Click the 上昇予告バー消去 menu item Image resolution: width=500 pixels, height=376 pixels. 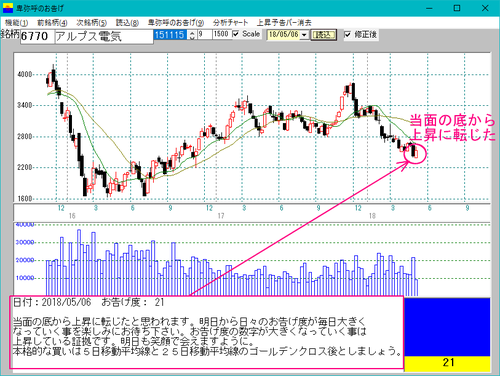pyautogui.click(x=284, y=23)
